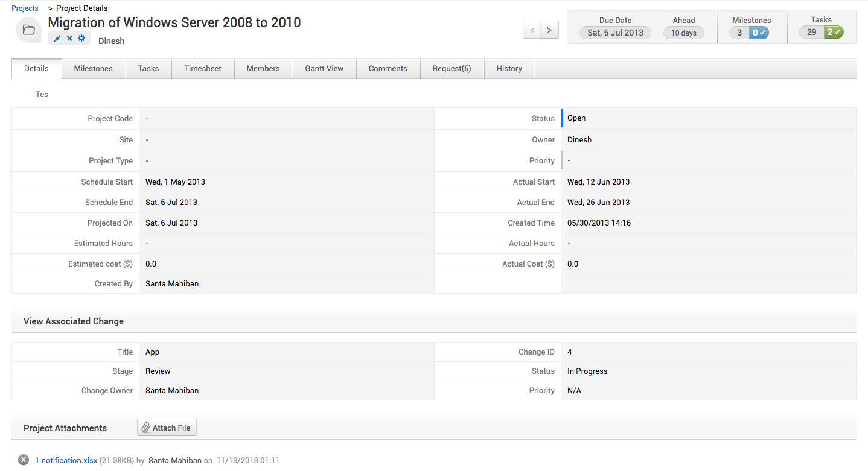This screenshot has width=868, height=471.
Task: Navigate to previous project with left arrow
Action: click(532, 30)
